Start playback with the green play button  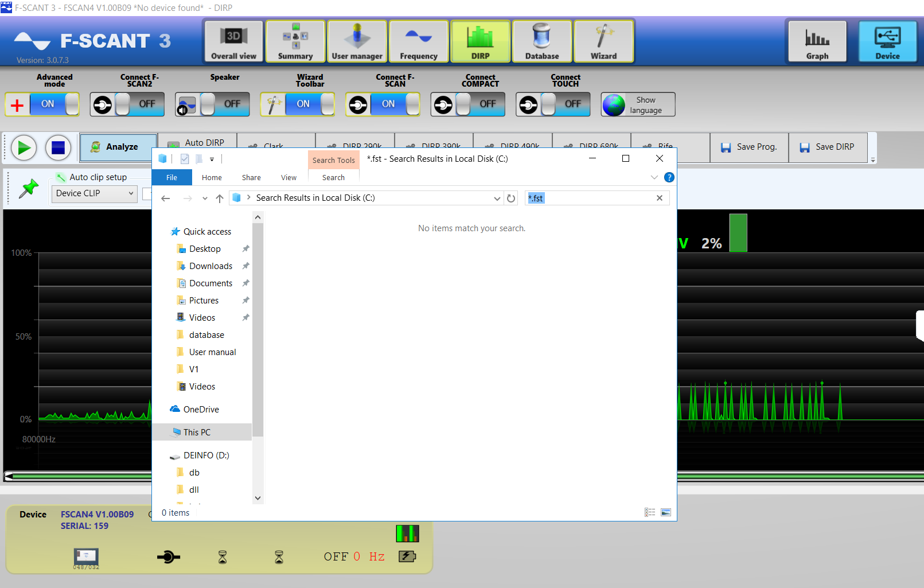pos(24,147)
